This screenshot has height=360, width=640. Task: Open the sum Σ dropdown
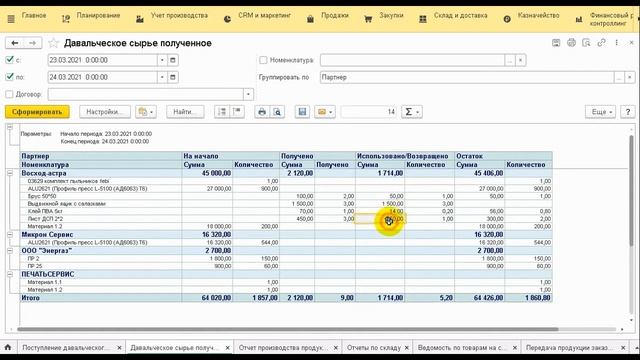[x=411, y=112]
